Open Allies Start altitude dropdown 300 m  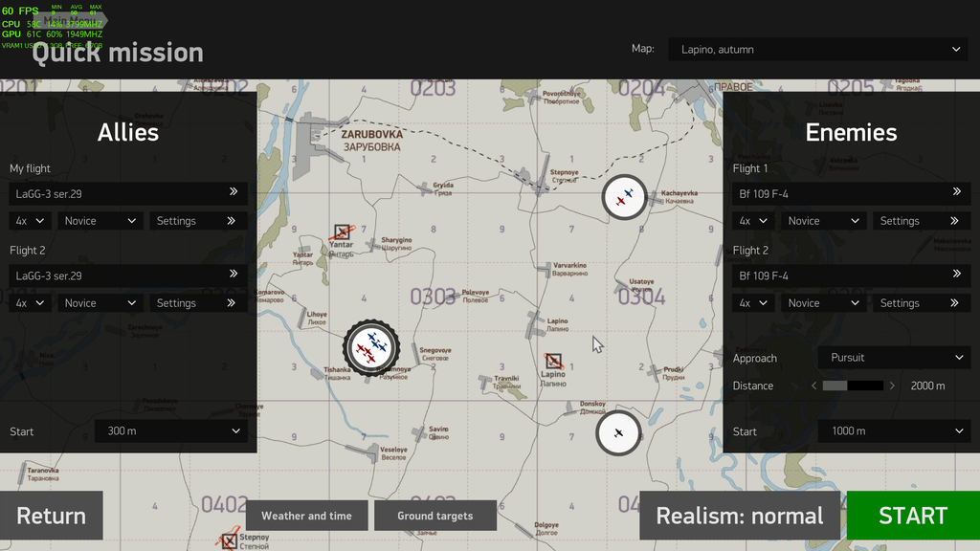[x=171, y=431]
